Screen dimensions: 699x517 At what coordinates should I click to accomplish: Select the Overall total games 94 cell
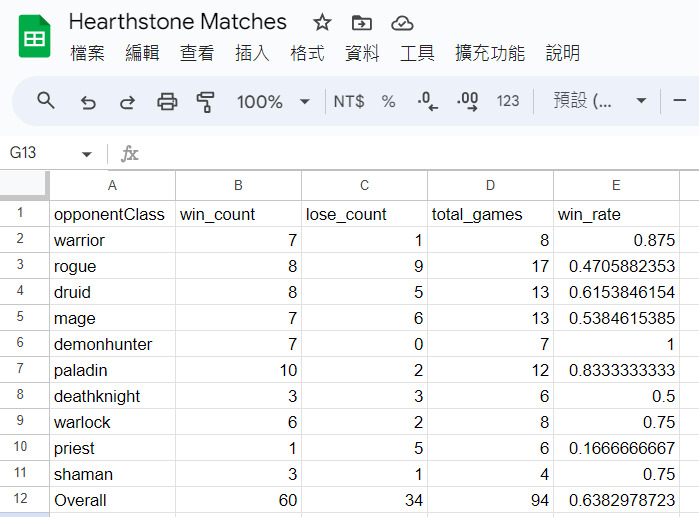pyautogui.click(x=490, y=500)
